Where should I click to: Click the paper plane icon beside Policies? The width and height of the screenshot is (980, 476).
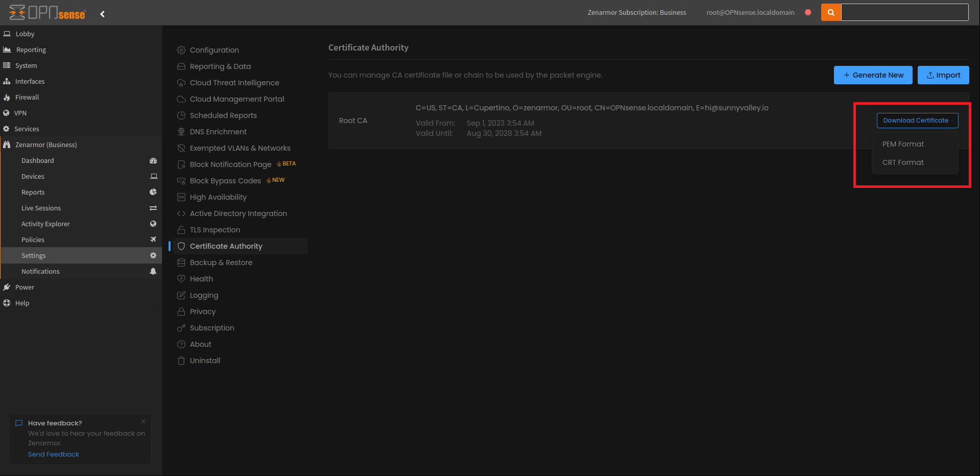[153, 239]
